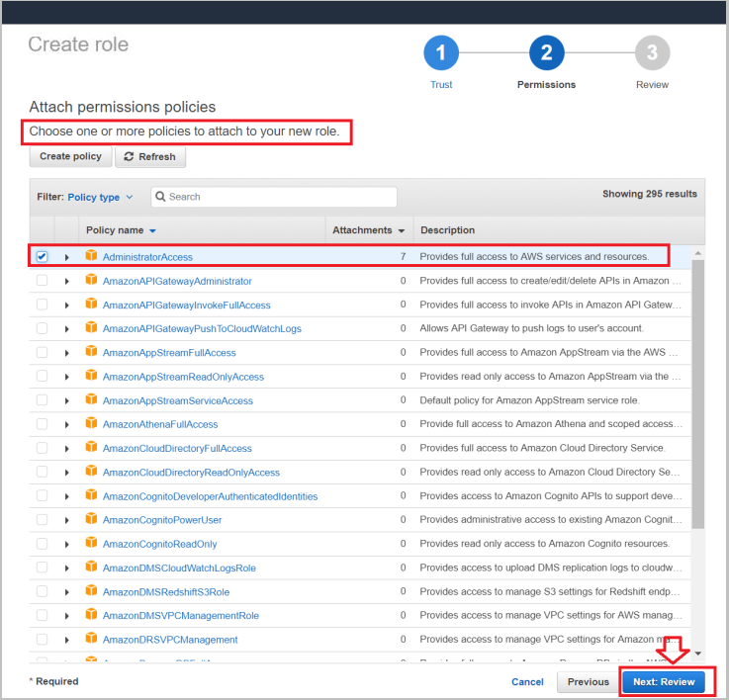Click the AmazonAppStreamFullAccess policy box icon
Viewport: 729px width, 700px height.
click(91, 351)
